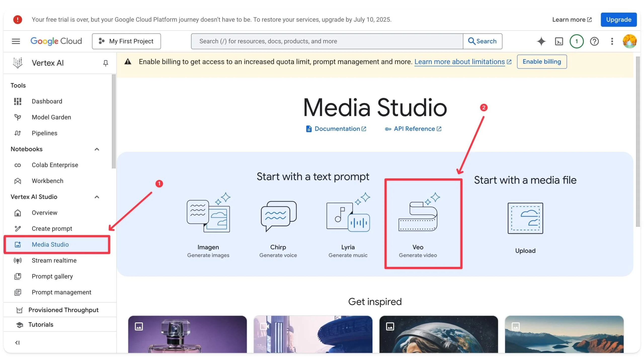
Task: Click the Dashboard grid icon
Action: [18, 101]
